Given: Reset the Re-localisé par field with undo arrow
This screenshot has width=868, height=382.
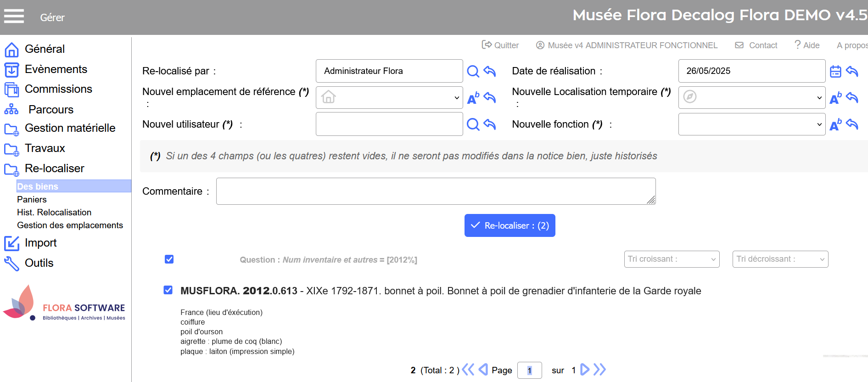Looking at the screenshot, I should click(490, 71).
